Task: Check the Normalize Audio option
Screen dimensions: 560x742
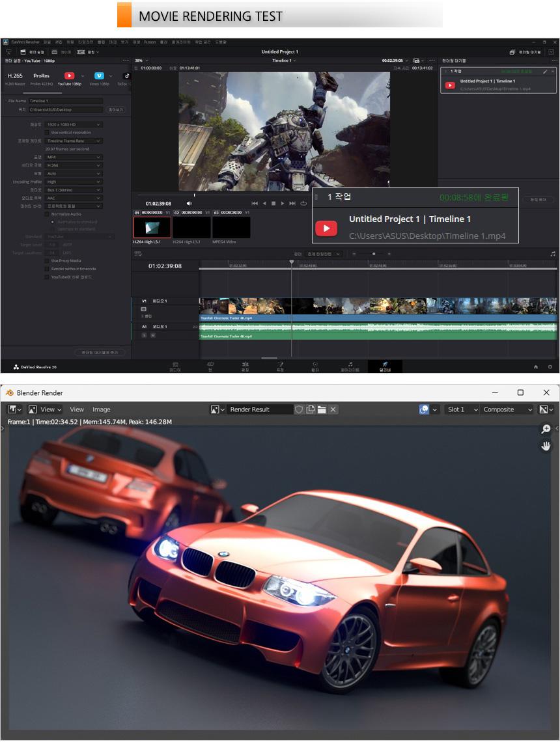Action: point(47,213)
